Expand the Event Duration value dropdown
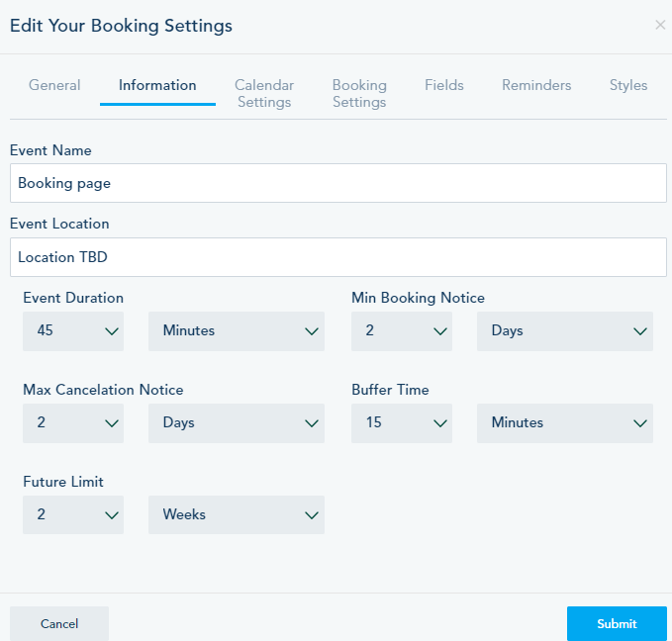672x641 pixels. [x=73, y=331]
